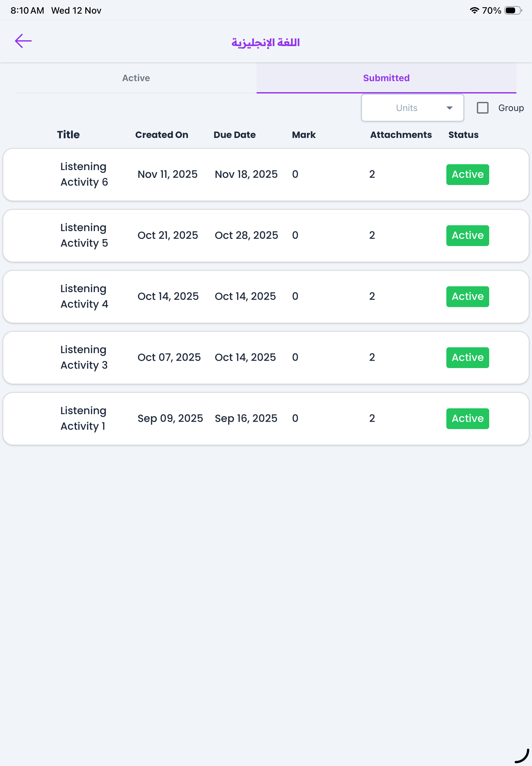Click the Units dropdown arrow
This screenshot has height=766, width=532.
click(449, 108)
